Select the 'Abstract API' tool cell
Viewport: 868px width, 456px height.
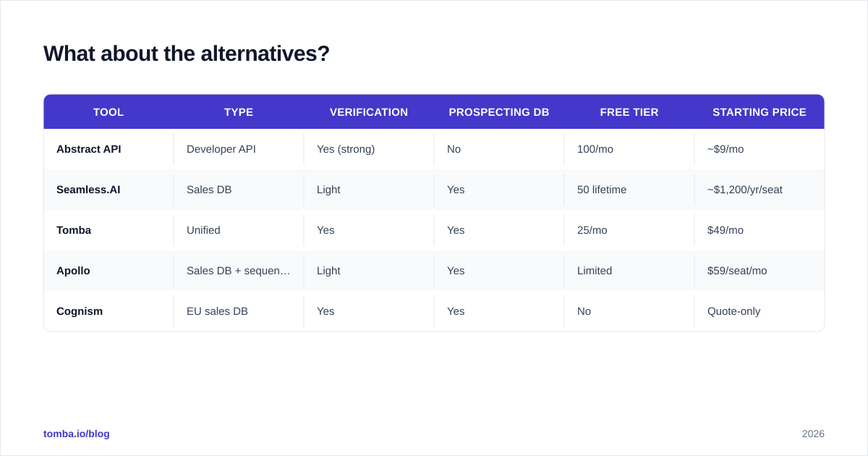pyautogui.click(x=109, y=149)
